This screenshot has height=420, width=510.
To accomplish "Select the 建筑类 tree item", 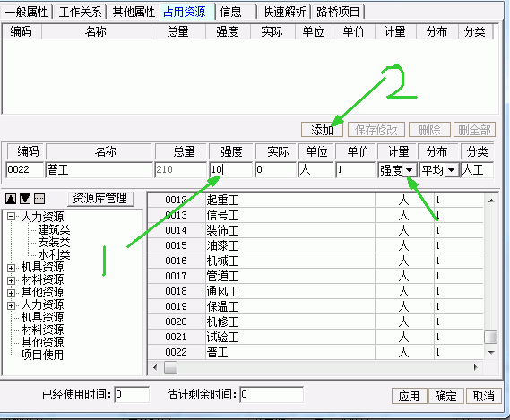I will (x=54, y=229).
